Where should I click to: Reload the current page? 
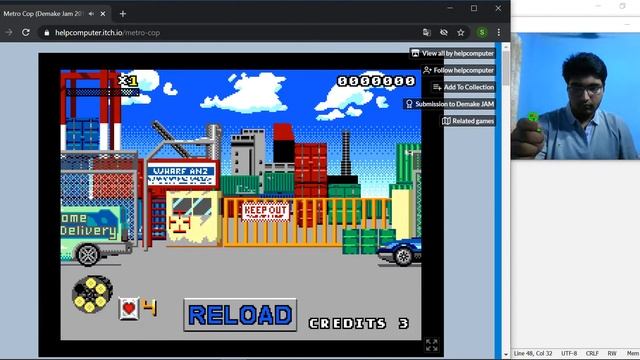pos(26,32)
